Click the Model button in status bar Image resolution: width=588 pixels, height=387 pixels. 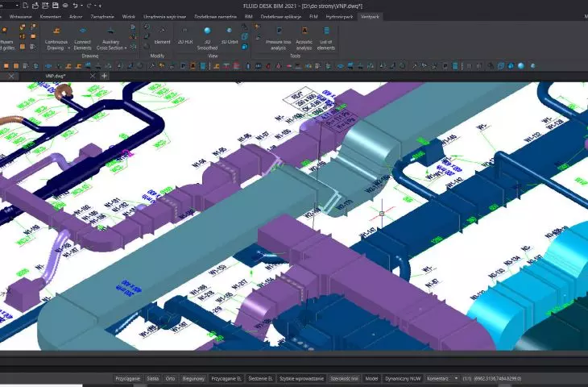click(371, 378)
